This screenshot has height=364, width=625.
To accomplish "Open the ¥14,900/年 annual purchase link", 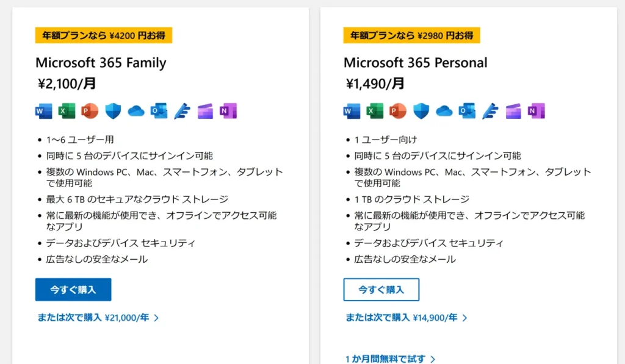I will pyautogui.click(x=406, y=318).
